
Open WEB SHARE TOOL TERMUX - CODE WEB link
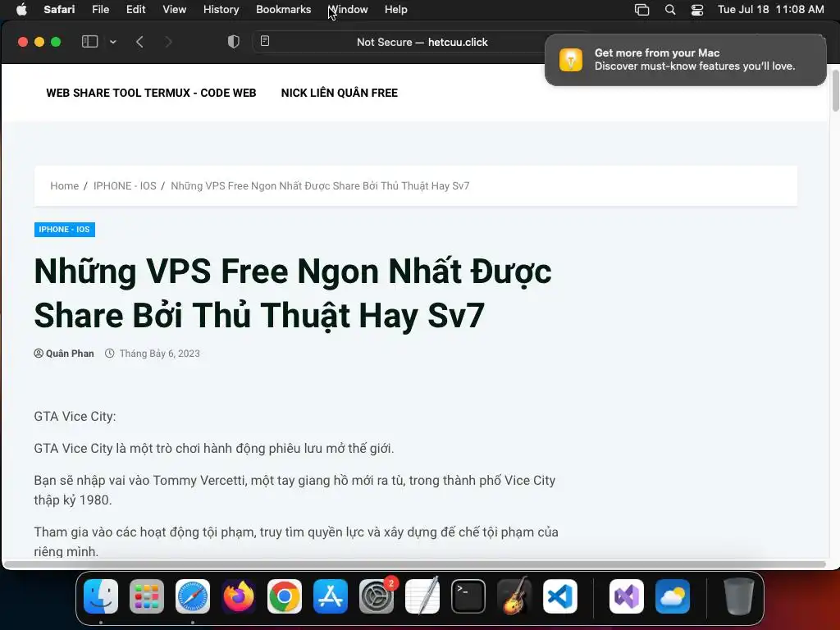point(151,93)
